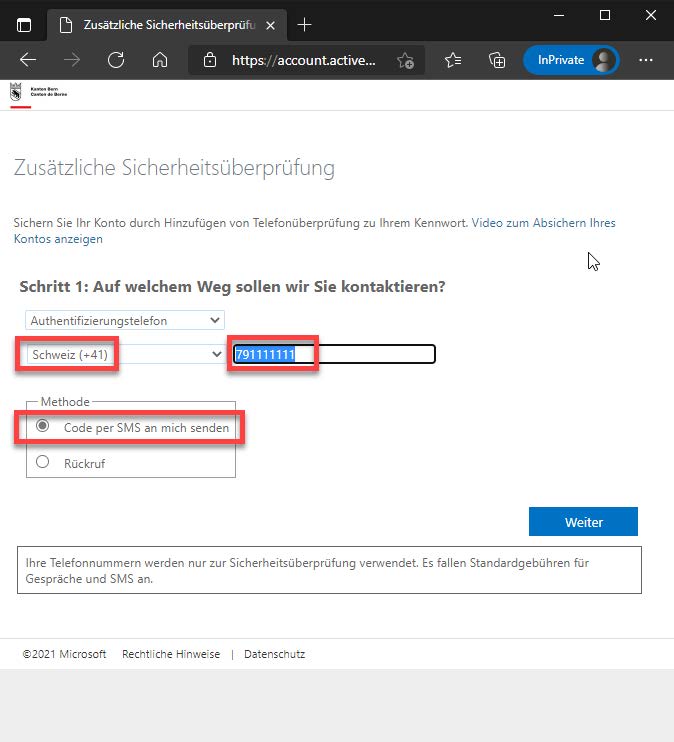Open the Collections icon
Viewport: 674px width, 742px height.
[497, 60]
